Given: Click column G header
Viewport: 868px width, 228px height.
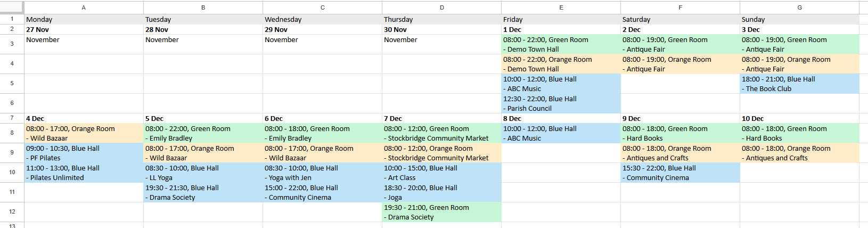Looking at the screenshot, I should click(x=799, y=7).
